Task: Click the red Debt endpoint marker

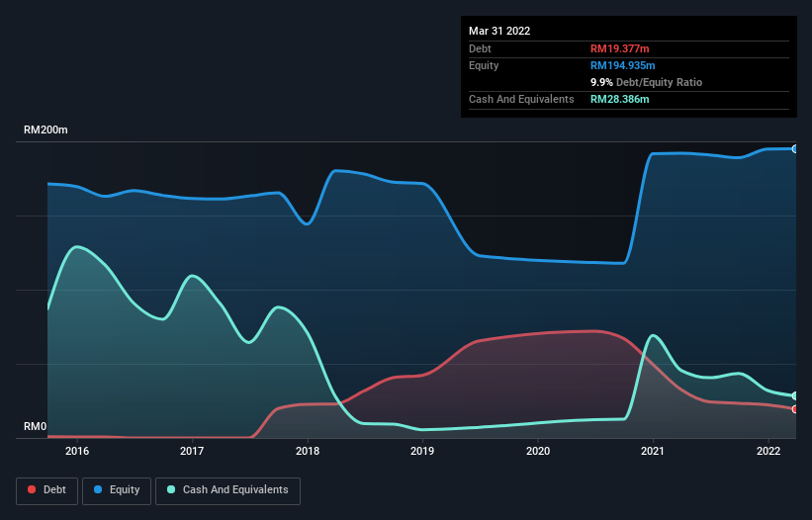Action: tap(795, 409)
